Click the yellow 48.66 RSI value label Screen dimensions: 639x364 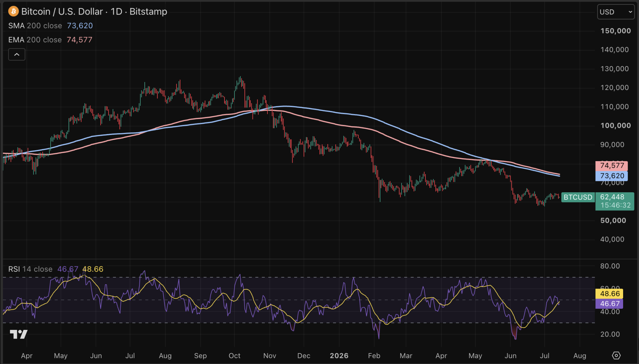click(609, 294)
